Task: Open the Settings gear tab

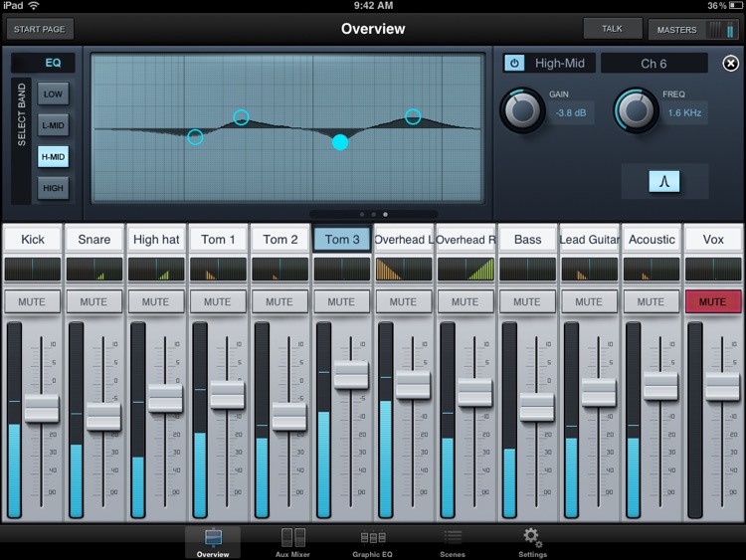Action: 532,542
